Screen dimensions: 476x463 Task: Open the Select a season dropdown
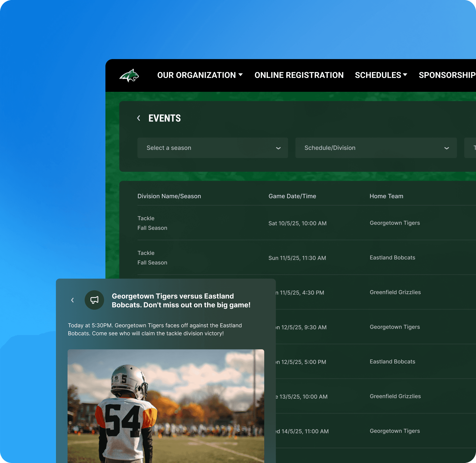[x=213, y=148]
